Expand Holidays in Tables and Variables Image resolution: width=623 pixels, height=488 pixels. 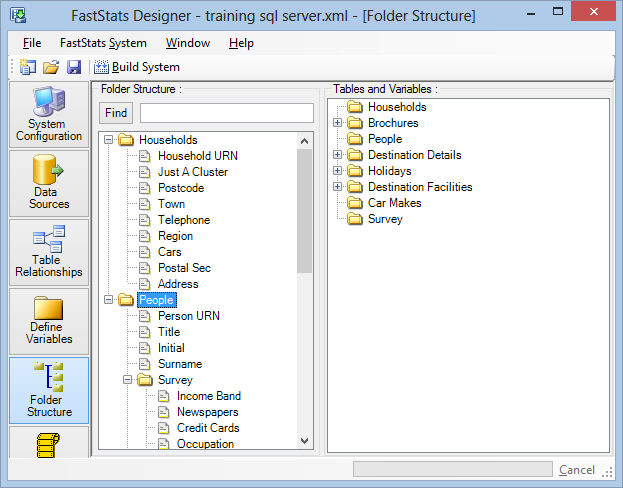(337, 171)
